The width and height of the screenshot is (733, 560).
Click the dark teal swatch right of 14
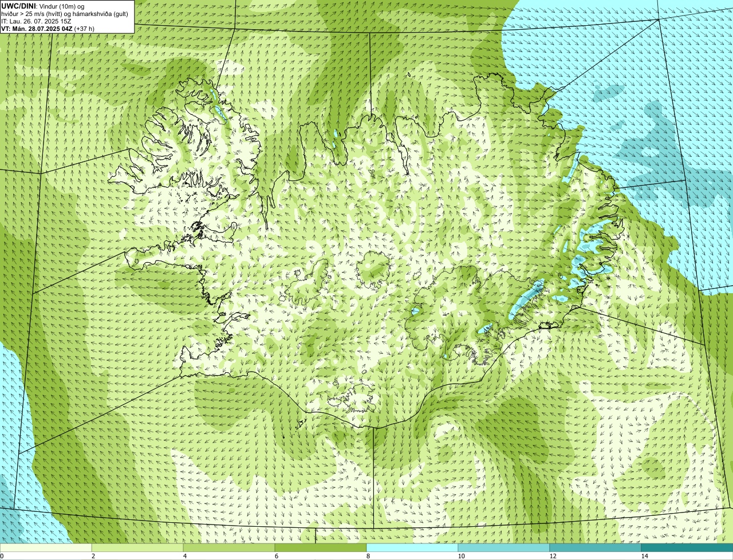[x=687, y=547]
